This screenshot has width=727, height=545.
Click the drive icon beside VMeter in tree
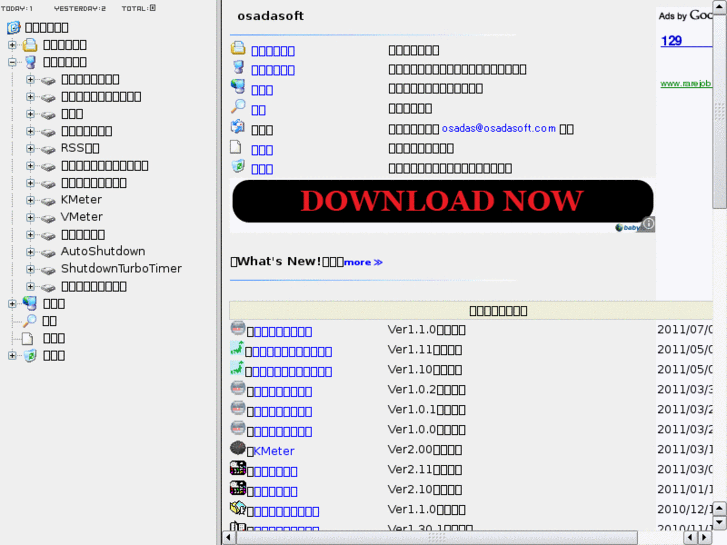pyautogui.click(x=48, y=218)
